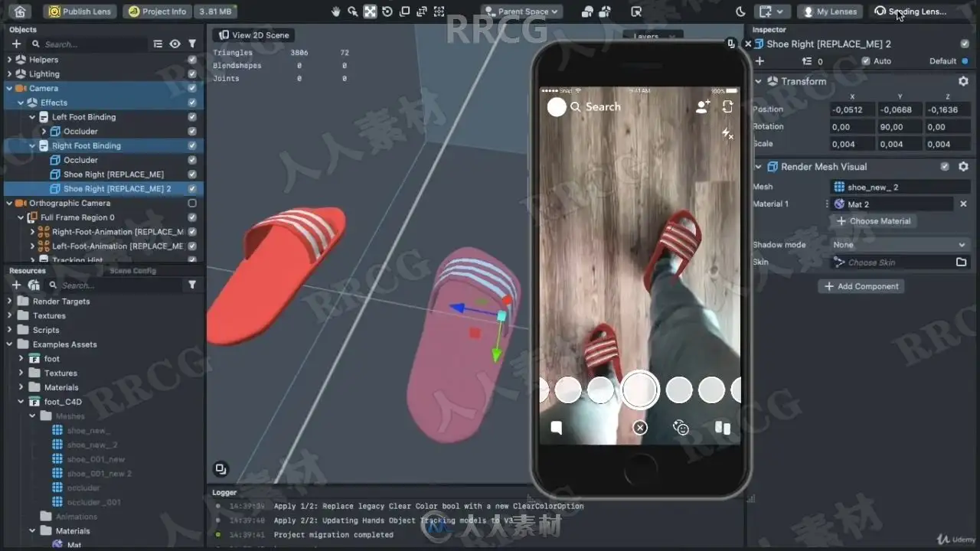Remove Material 1 with the X icon
This screenshot has width=980, height=551.
963,204
